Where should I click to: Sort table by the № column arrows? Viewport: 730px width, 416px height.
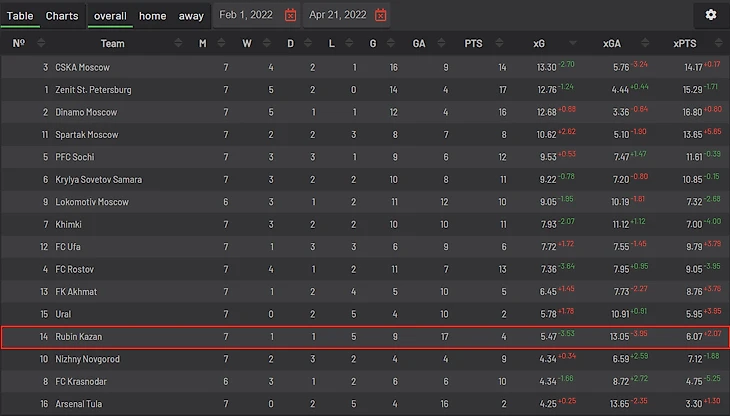pos(41,43)
